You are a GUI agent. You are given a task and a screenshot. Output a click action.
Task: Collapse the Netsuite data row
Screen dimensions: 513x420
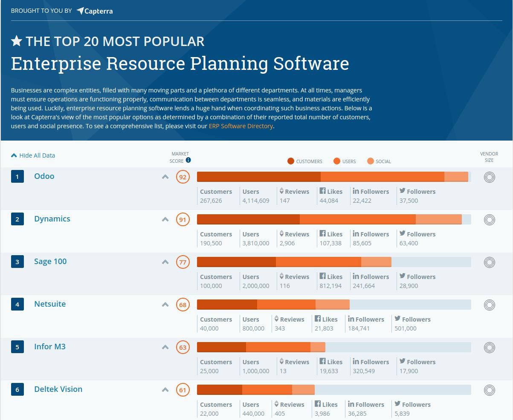[165, 305]
